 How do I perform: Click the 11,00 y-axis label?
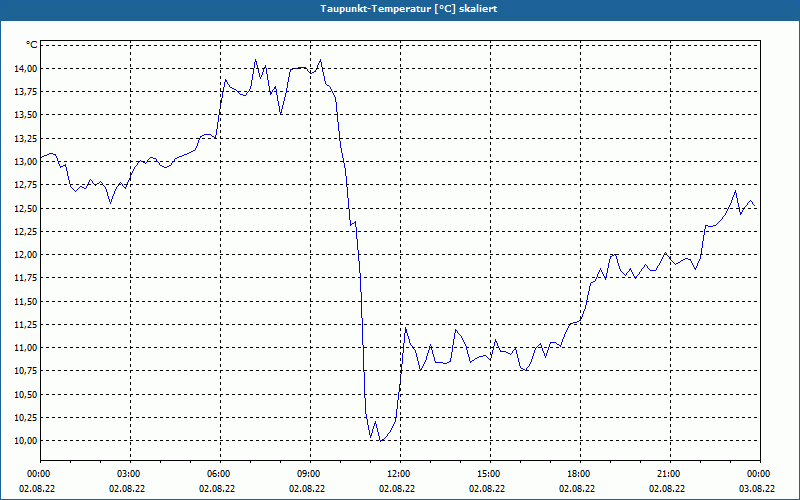click(26, 348)
